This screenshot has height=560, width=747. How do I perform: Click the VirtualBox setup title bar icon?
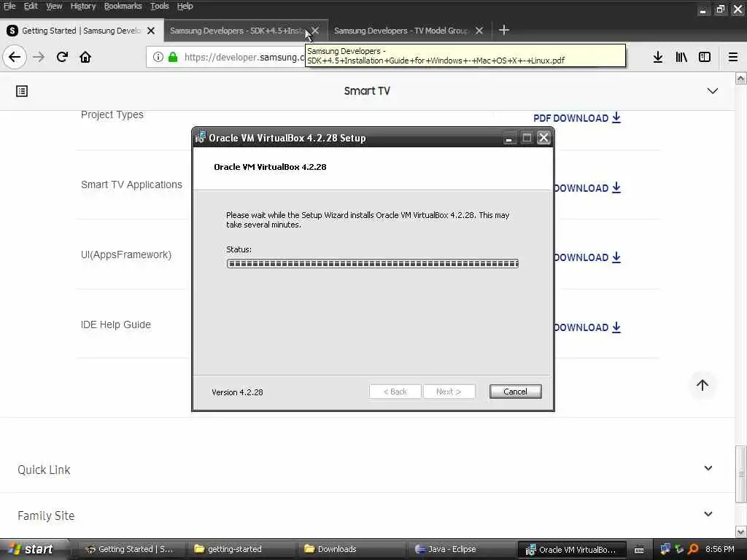point(200,138)
